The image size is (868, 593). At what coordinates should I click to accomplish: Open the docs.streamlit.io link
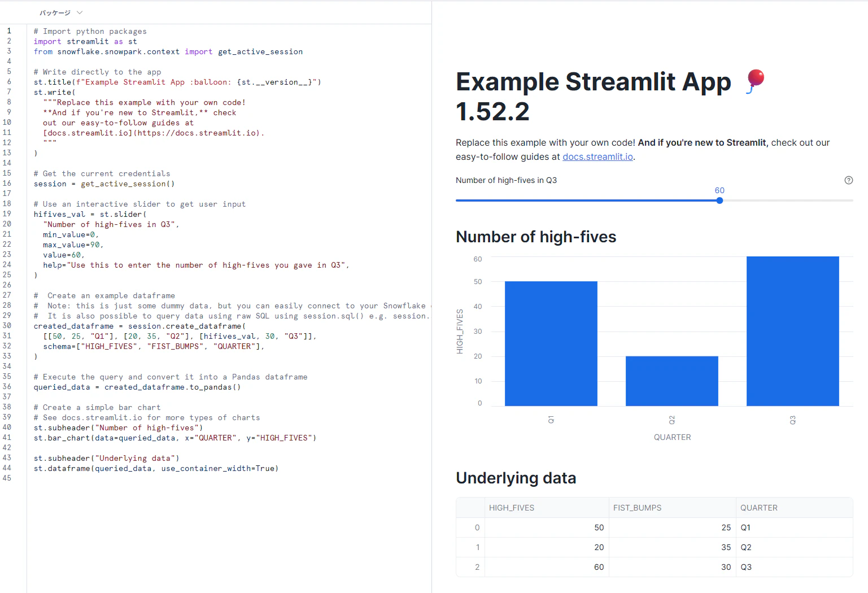pyautogui.click(x=597, y=157)
